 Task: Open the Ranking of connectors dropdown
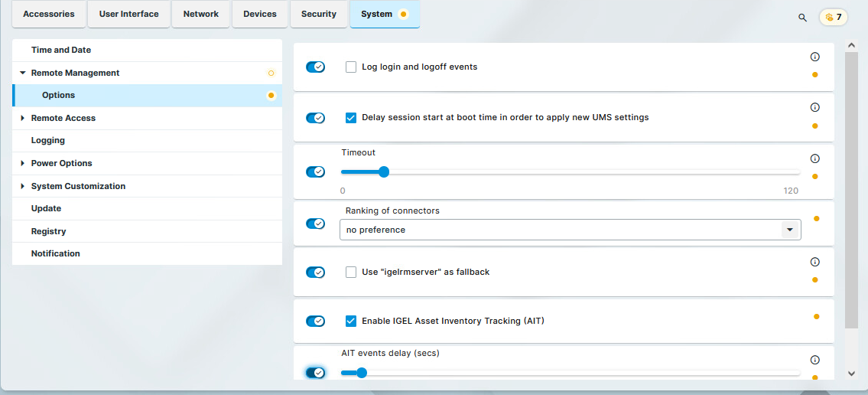(790, 230)
